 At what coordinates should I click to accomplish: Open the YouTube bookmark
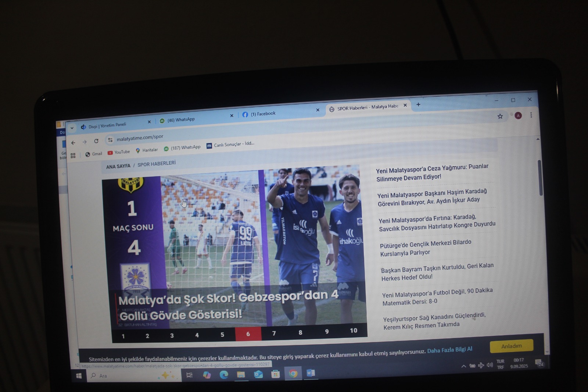(x=119, y=152)
